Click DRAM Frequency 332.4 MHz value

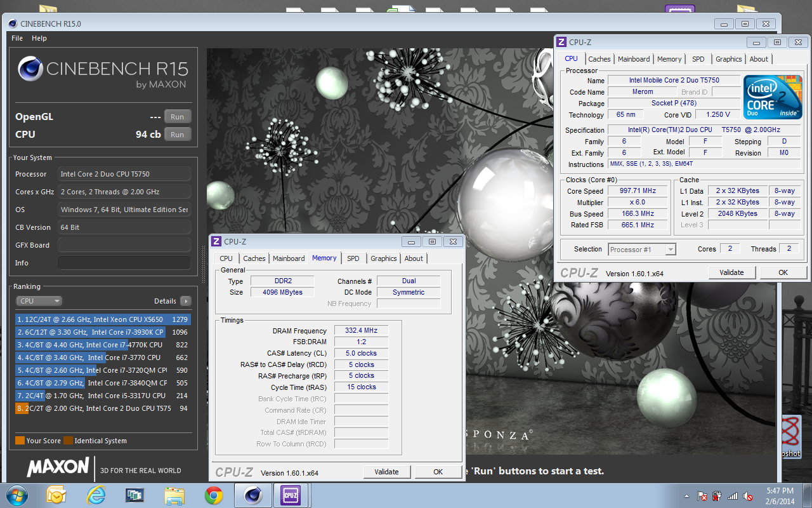(361, 331)
